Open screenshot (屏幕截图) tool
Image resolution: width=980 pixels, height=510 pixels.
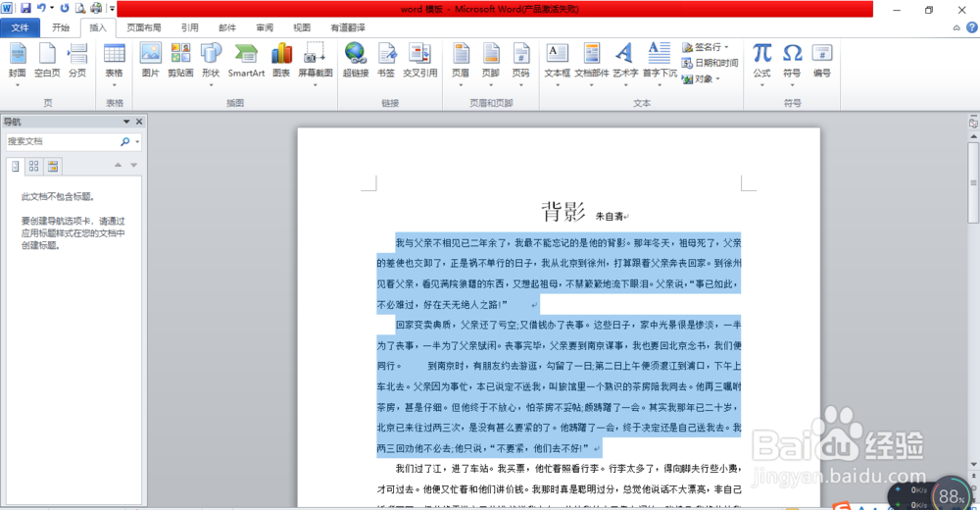[315, 64]
